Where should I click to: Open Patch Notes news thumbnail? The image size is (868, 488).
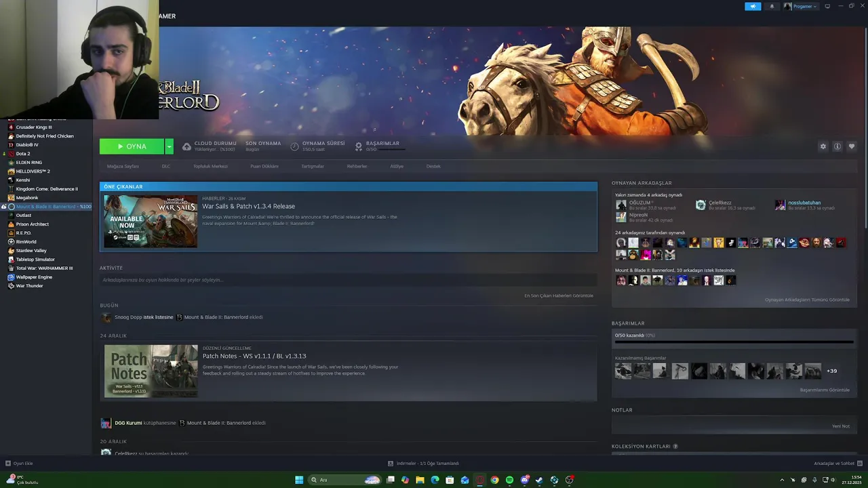151,371
